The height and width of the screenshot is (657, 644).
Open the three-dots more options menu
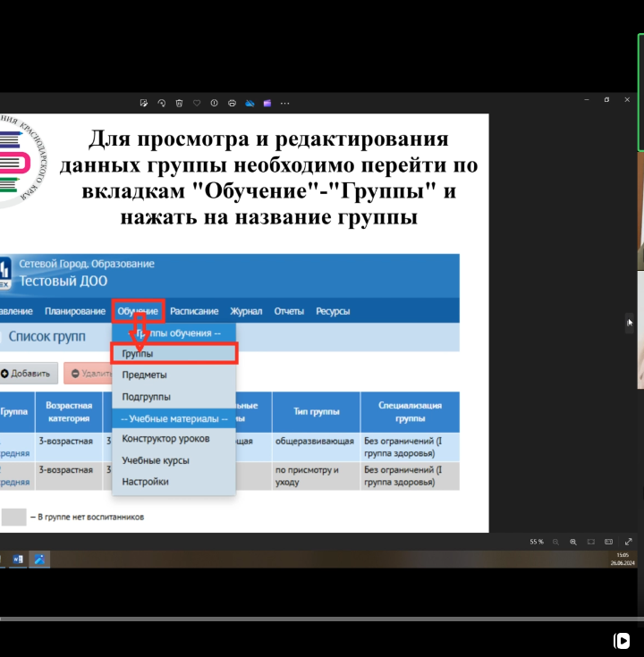[x=284, y=103]
